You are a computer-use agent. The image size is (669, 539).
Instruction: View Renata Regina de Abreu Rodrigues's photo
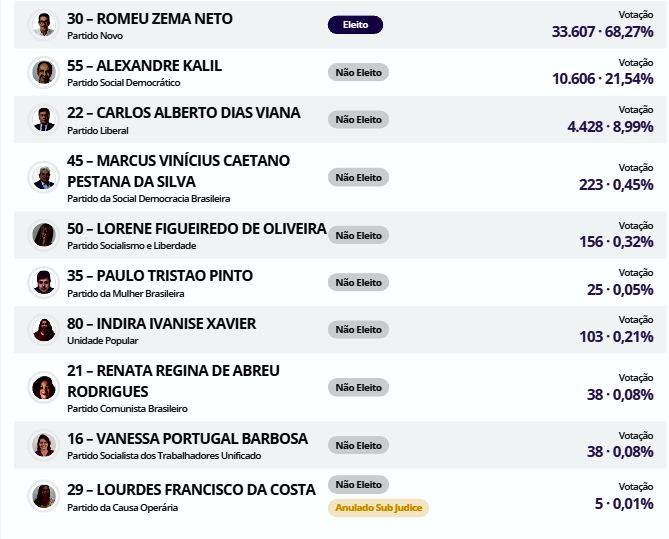pos(44,387)
